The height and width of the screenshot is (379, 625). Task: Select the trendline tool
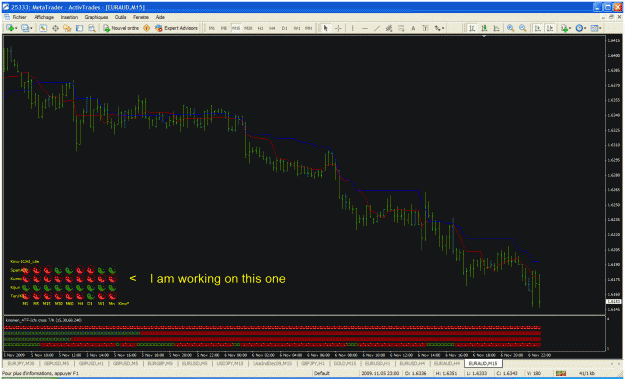click(377, 28)
